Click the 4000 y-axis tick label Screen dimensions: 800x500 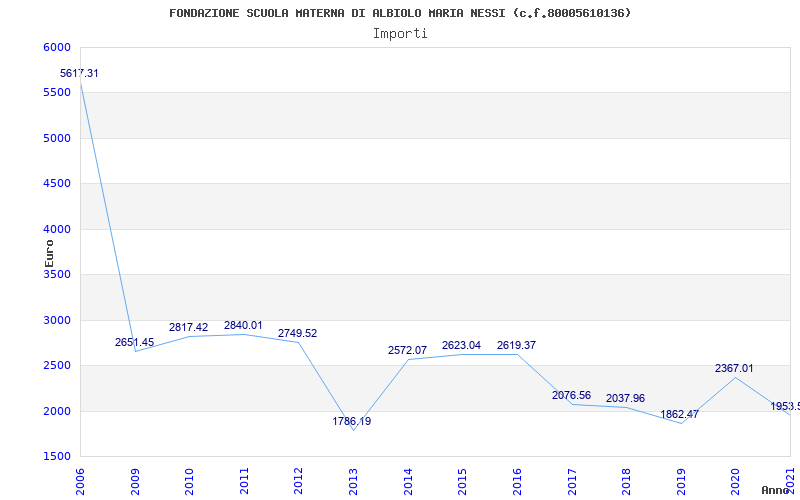55,230
